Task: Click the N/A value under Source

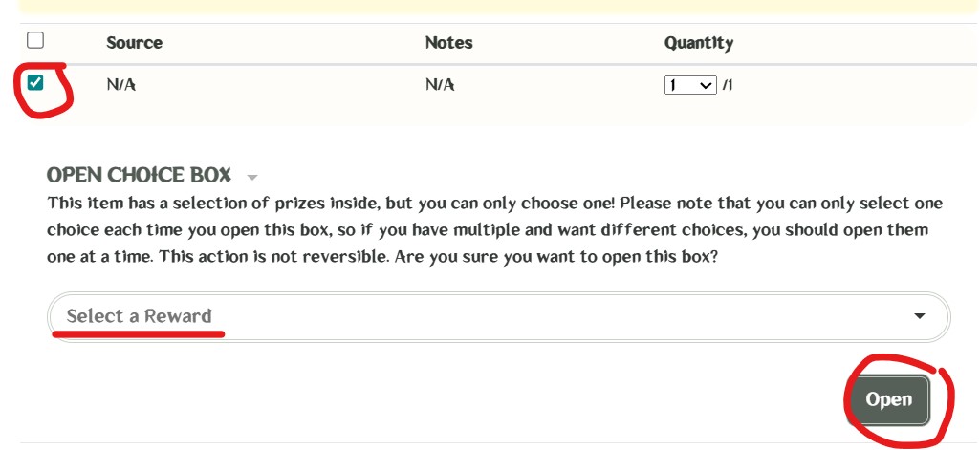Action: pyautogui.click(x=121, y=85)
